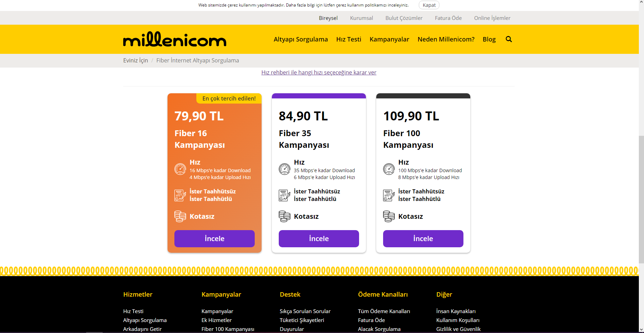Click the En çok tercih edilen! badge

click(x=229, y=98)
